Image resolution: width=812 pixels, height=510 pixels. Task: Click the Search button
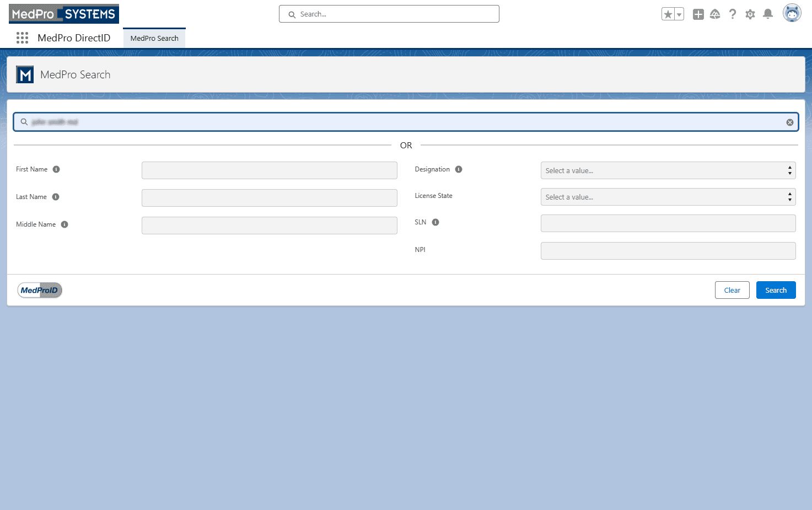[776, 290]
